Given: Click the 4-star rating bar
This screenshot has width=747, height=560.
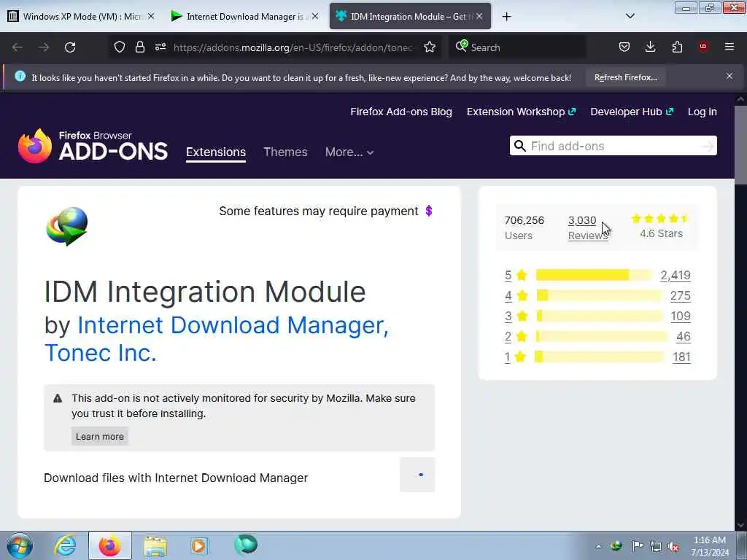Looking at the screenshot, I should pos(598,295).
